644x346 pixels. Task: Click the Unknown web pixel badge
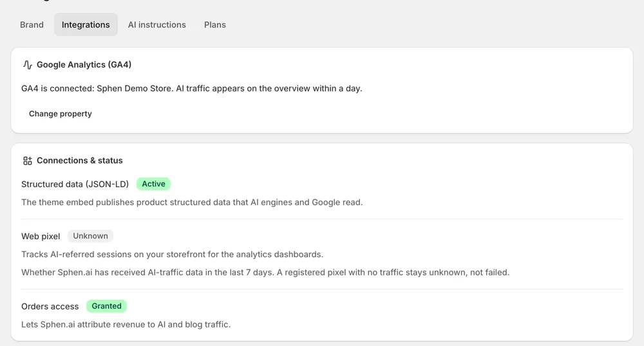(90, 236)
